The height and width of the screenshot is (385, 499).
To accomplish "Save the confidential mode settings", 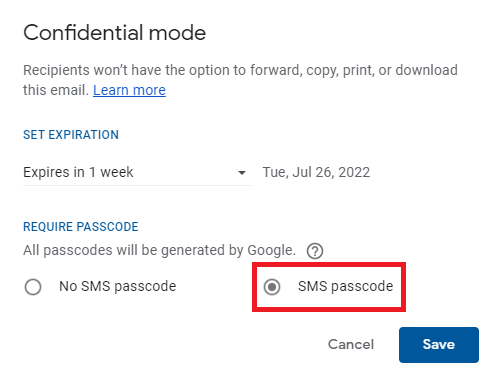I will tap(439, 345).
